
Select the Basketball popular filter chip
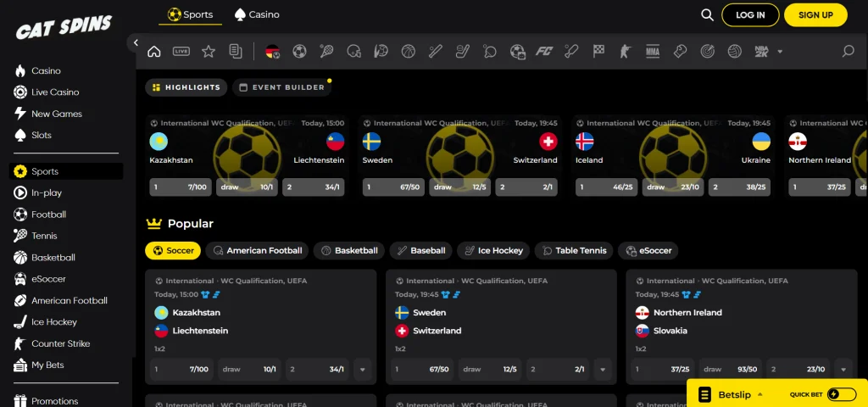click(349, 251)
